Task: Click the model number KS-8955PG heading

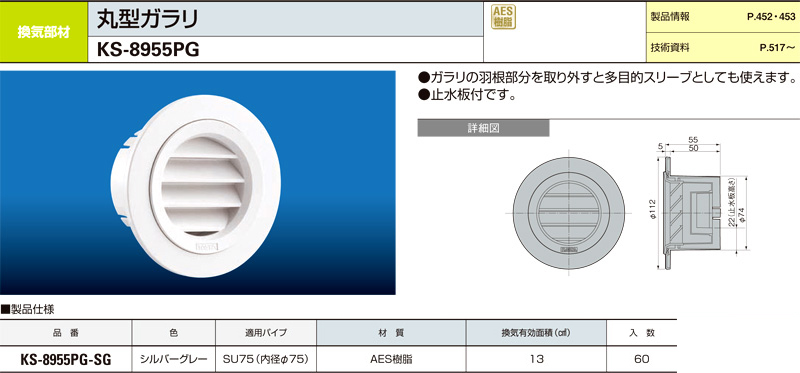Action: tap(147, 50)
